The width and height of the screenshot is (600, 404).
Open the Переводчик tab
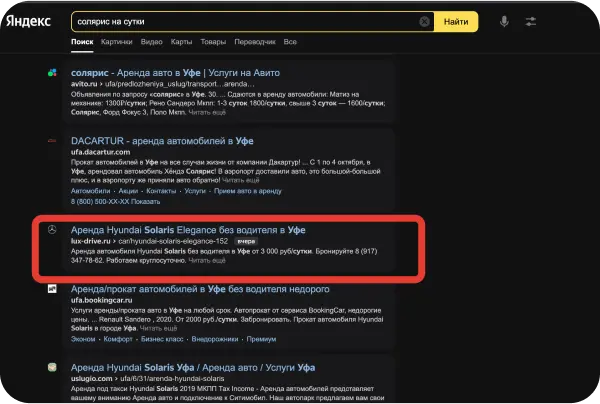click(255, 42)
